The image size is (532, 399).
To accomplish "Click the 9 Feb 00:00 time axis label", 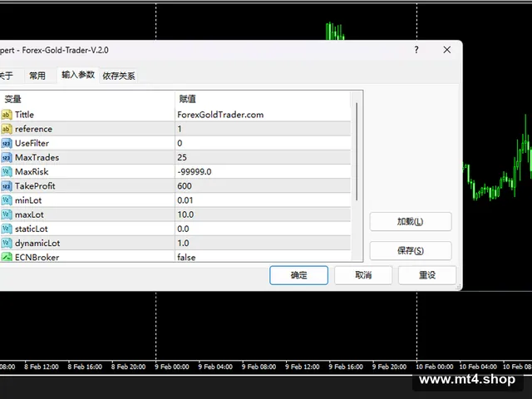I will tap(172, 367).
